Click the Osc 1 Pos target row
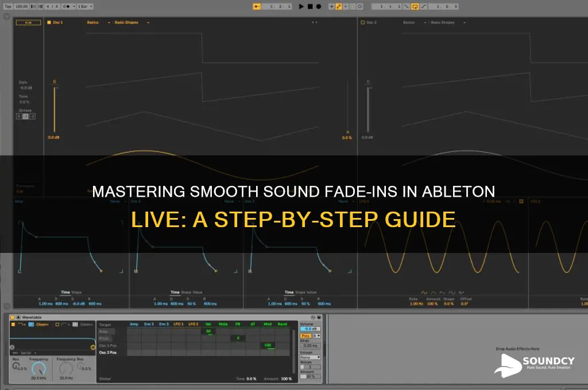 coord(108,345)
